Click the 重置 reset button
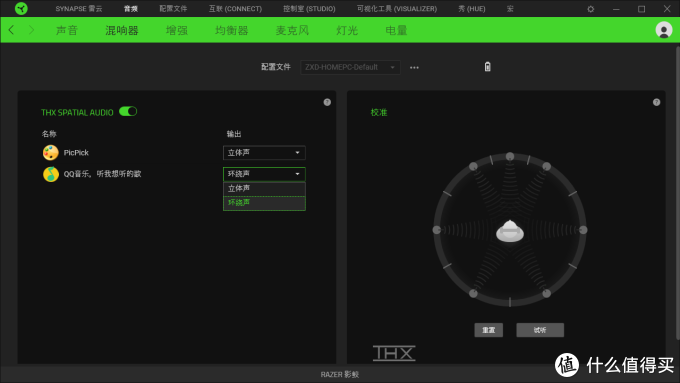Image resolution: width=680 pixels, height=383 pixels. (488, 330)
